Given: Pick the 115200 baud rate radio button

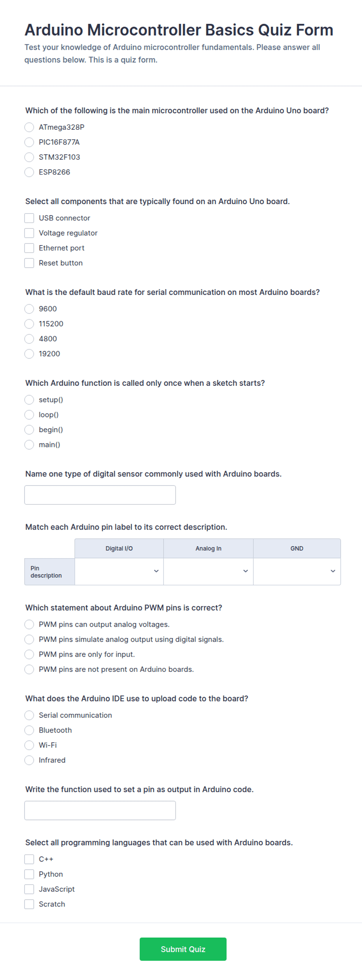Looking at the screenshot, I should 29,324.
